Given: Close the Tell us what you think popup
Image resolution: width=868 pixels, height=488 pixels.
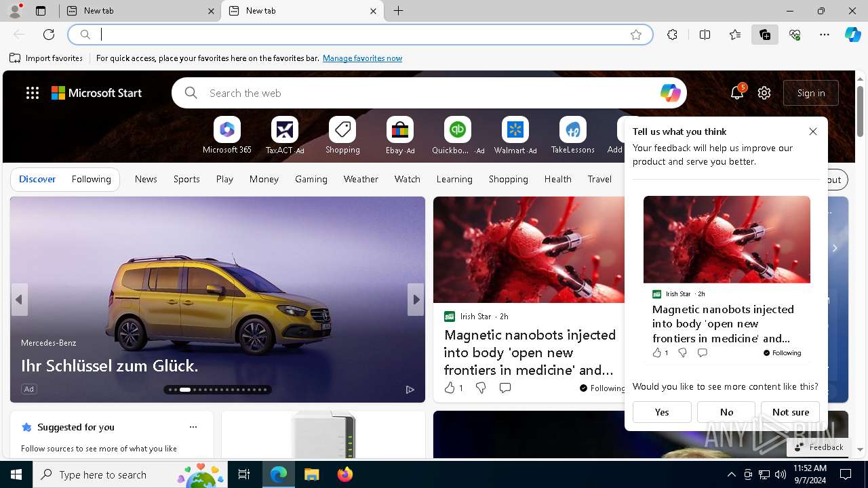Looking at the screenshot, I should 813,131.
